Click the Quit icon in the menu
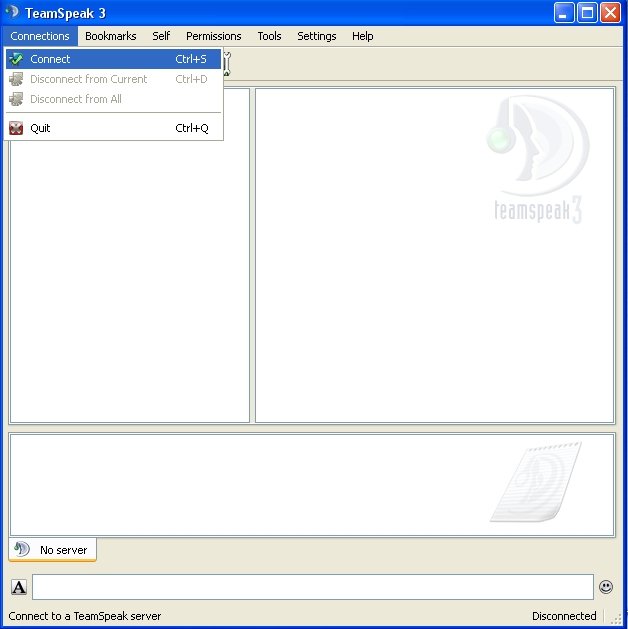628x629 pixels. pyautogui.click(x=16, y=128)
